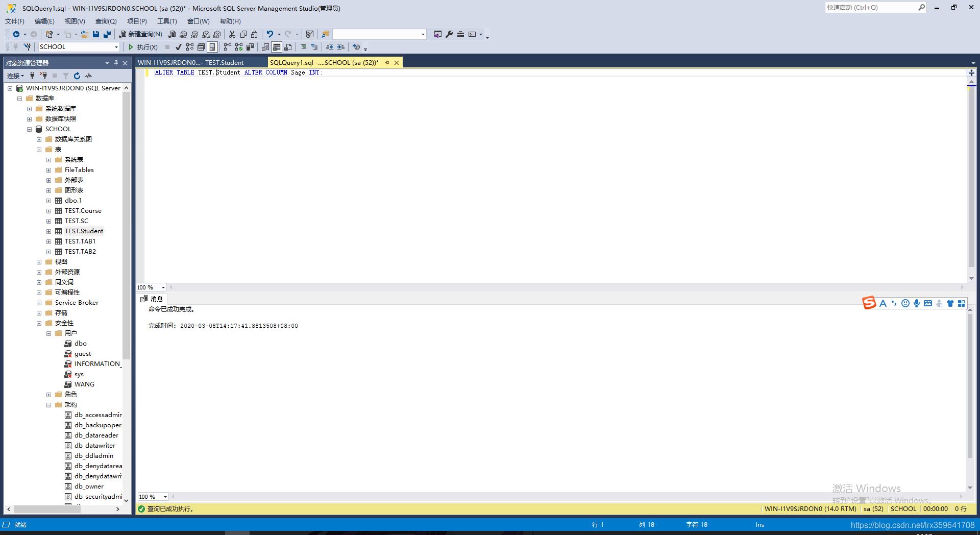Toggle Include Live Query Statistics
The height and width of the screenshot is (535, 980).
click(x=239, y=47)
